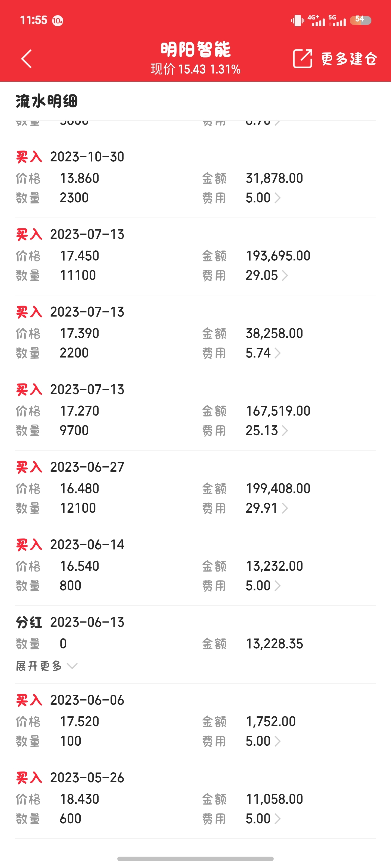Image resolution: width=391 pixels, height=868 pixels.
Task: Open fee details for 2023-10-30 purchase
Action: (277, 198)
